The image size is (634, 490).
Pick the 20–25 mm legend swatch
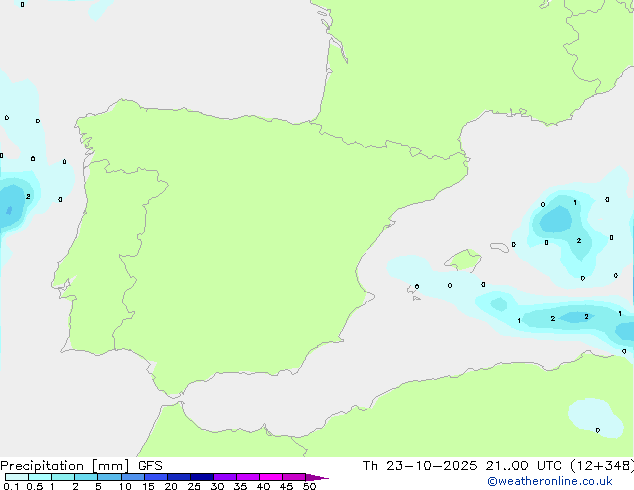(x=179, y=477)
